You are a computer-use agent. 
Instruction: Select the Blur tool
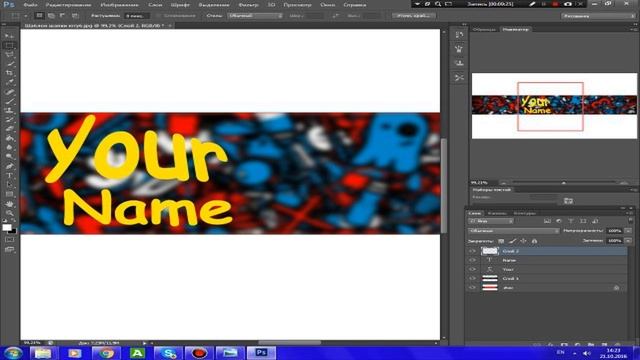tap(9, 147)
